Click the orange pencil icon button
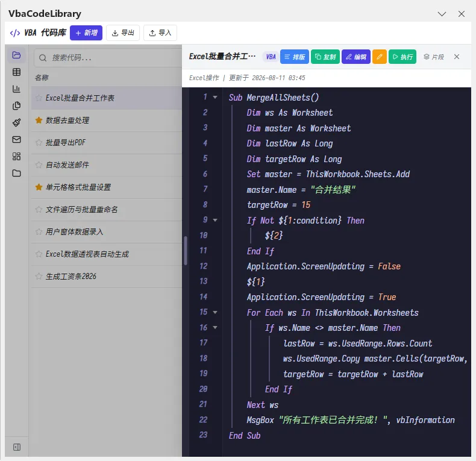Screen dimensions: 476x461 pyautogui.click(x=379, y=57)
